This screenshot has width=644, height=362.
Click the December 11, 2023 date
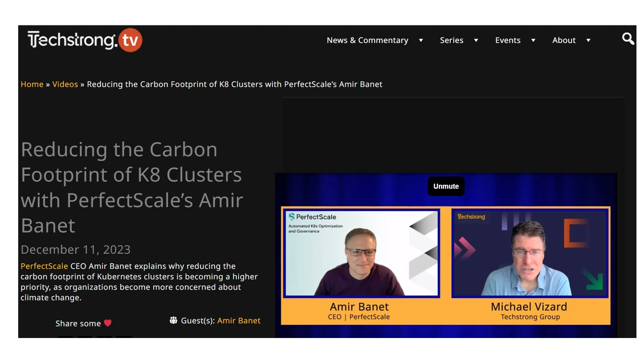point(75,250)
